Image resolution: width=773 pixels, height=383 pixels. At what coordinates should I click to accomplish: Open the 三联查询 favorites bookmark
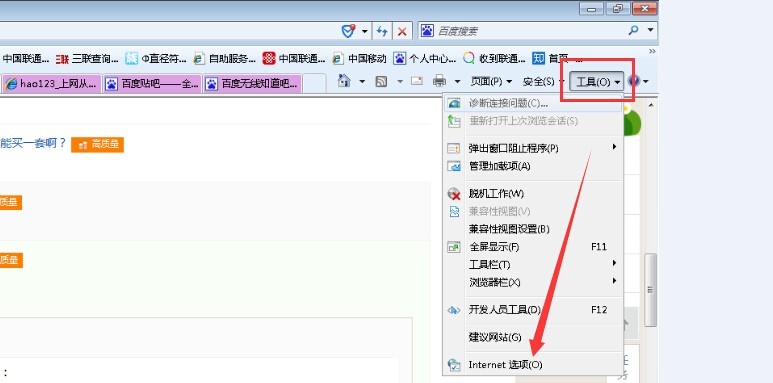pyautogui.click(x=87, y=59)
